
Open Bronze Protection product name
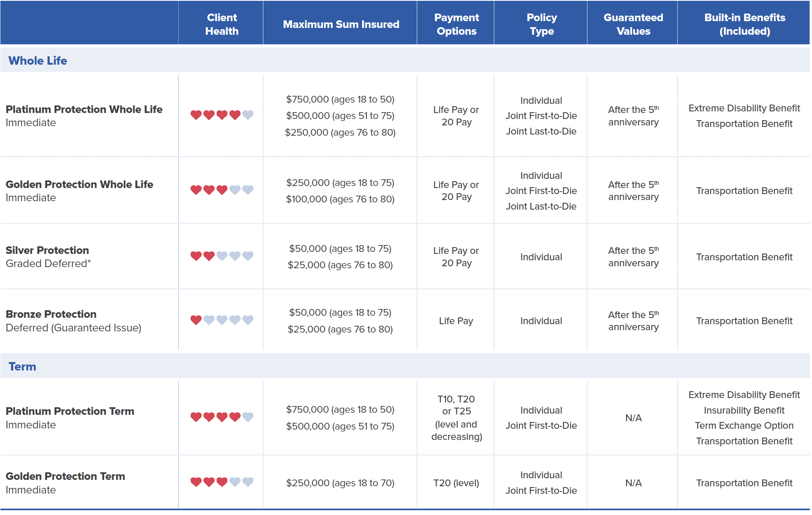coord(51,314)
